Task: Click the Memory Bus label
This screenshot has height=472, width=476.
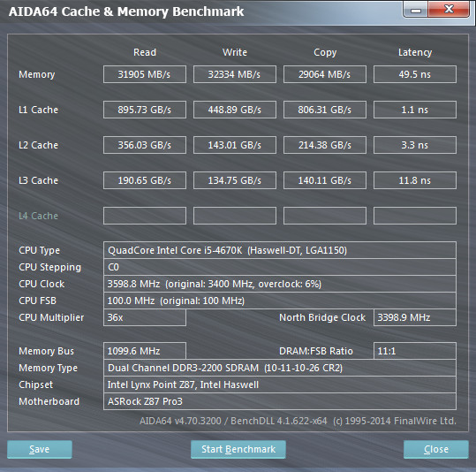Action: (x=46, y=351)
